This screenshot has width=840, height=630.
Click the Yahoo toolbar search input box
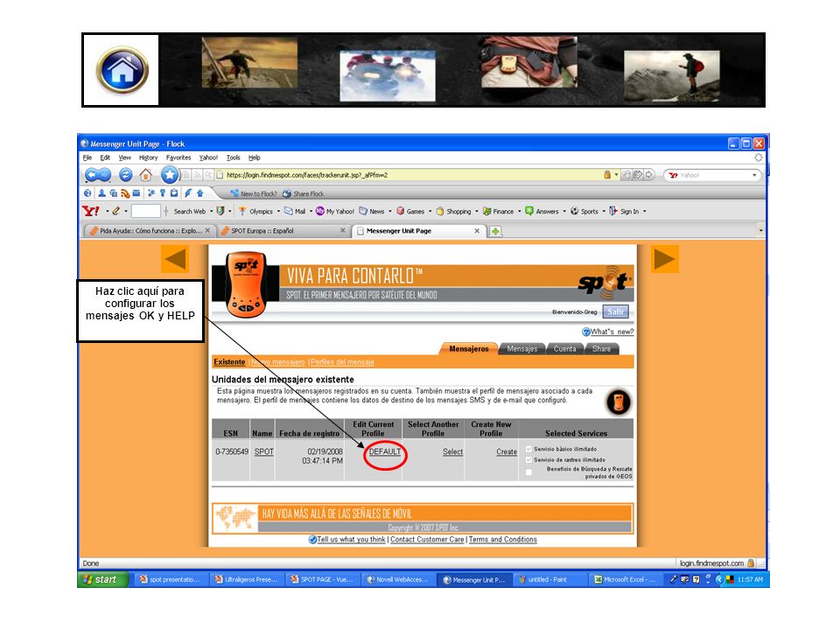click(x=146, y=211)
